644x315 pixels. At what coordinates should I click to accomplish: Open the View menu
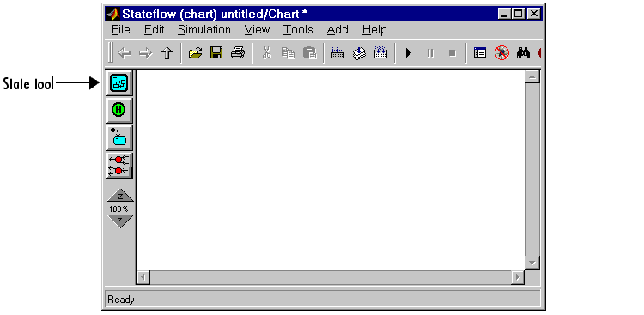257,30
